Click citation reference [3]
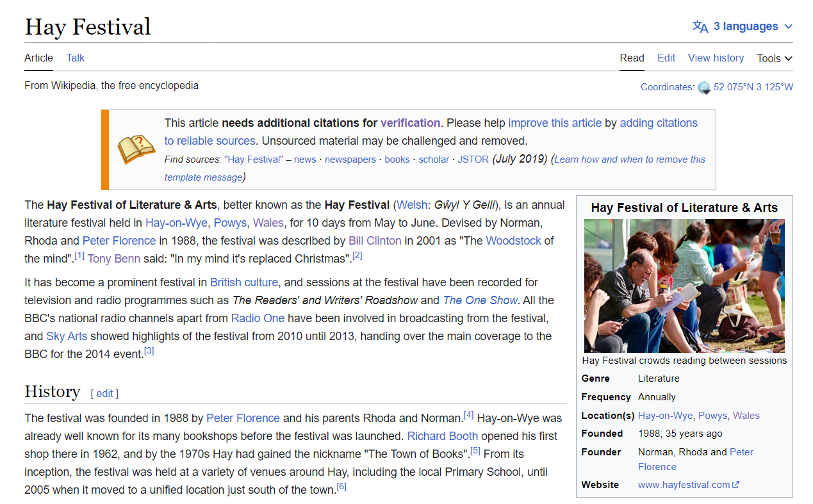This screenshot has width=813, height=504. coord(149,350)
